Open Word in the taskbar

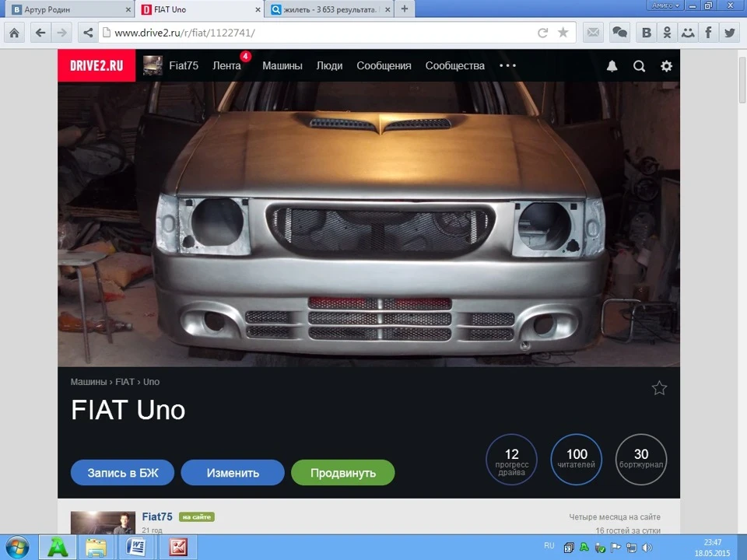(135, 548)
